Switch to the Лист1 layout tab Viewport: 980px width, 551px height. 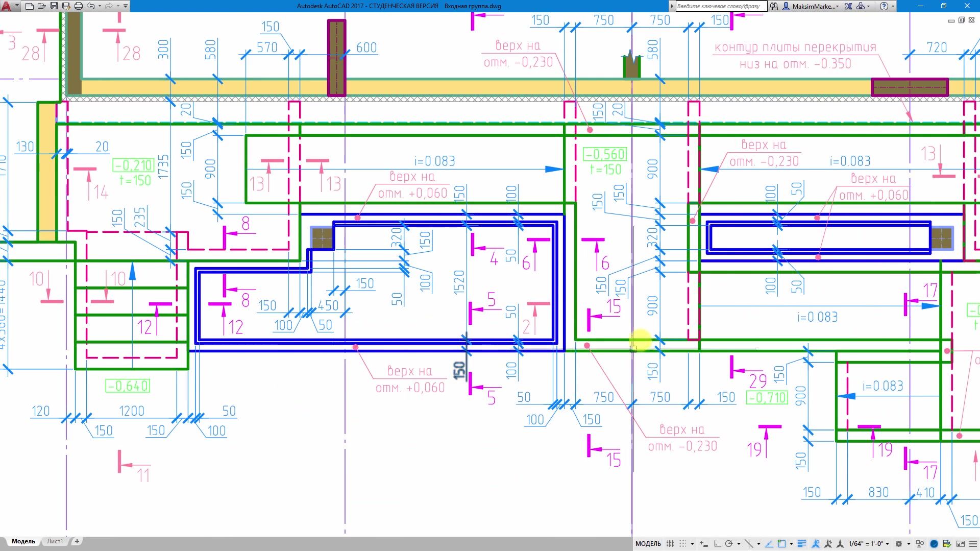click(55, 541)
